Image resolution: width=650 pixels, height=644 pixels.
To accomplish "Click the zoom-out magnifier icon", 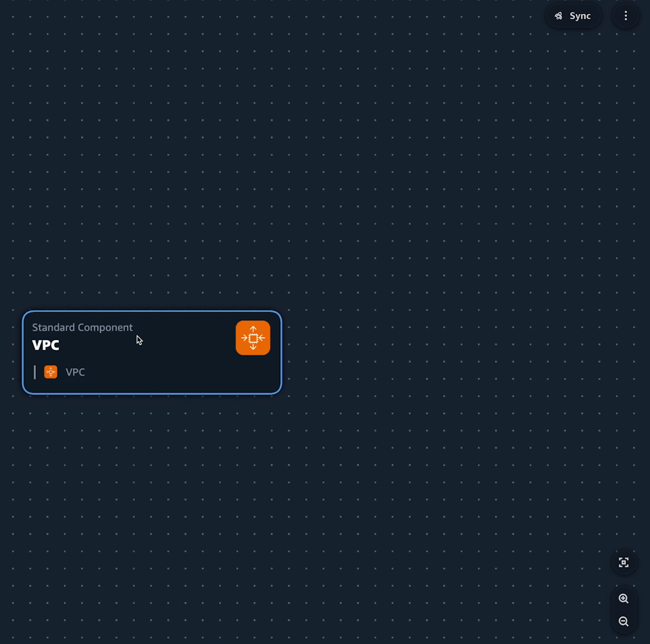I will (624, 621).
